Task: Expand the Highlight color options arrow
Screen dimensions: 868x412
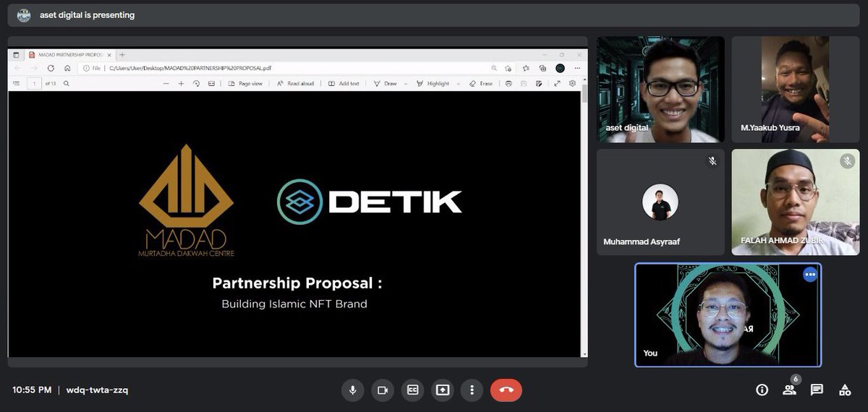Action: coord(459,84)
